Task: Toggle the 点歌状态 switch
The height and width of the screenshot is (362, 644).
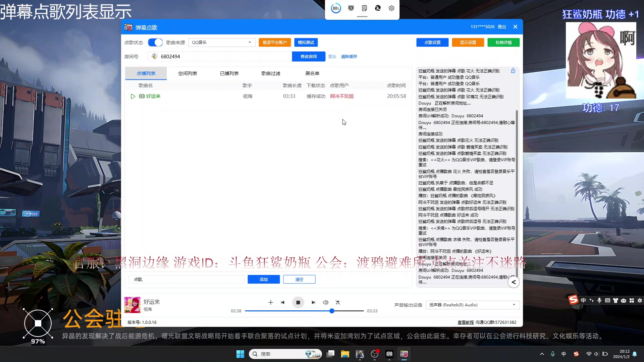Action: (155, 43)
